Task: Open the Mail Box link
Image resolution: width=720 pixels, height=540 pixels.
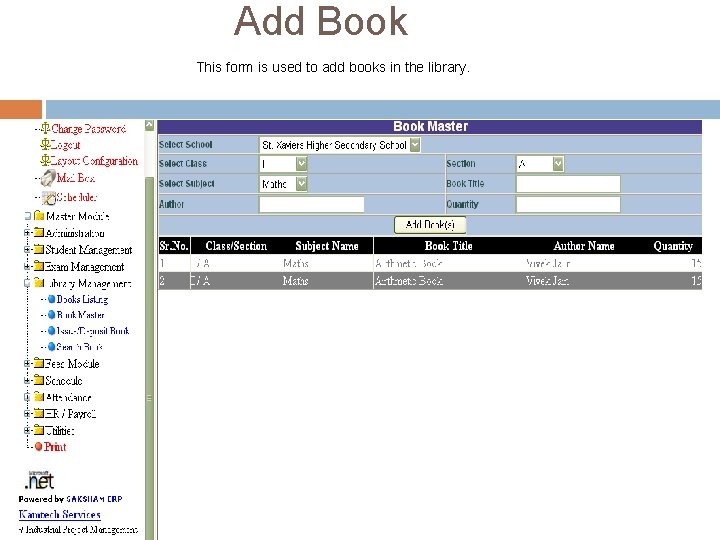Action: point(76,178)
